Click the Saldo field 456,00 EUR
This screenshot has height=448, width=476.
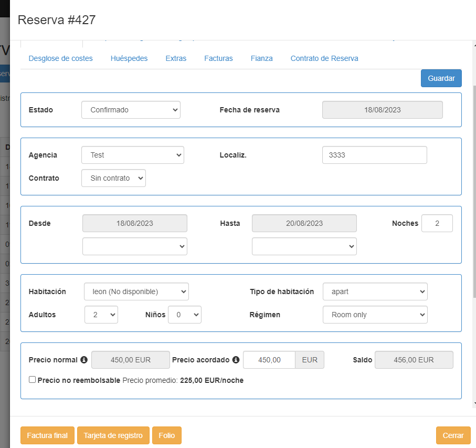(x=414, y=360)
